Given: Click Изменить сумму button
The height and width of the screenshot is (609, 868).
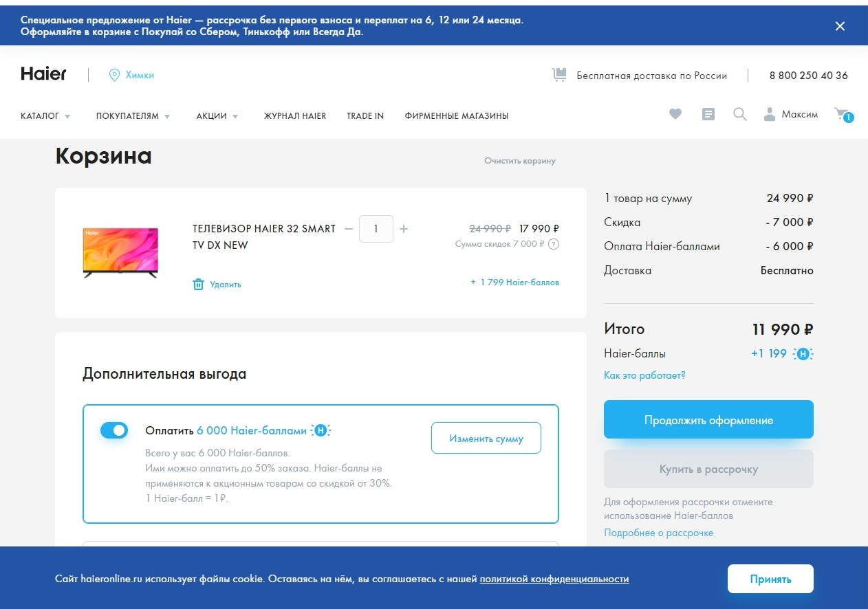Looking at the screenshot, I should click(x=486, y=438).
